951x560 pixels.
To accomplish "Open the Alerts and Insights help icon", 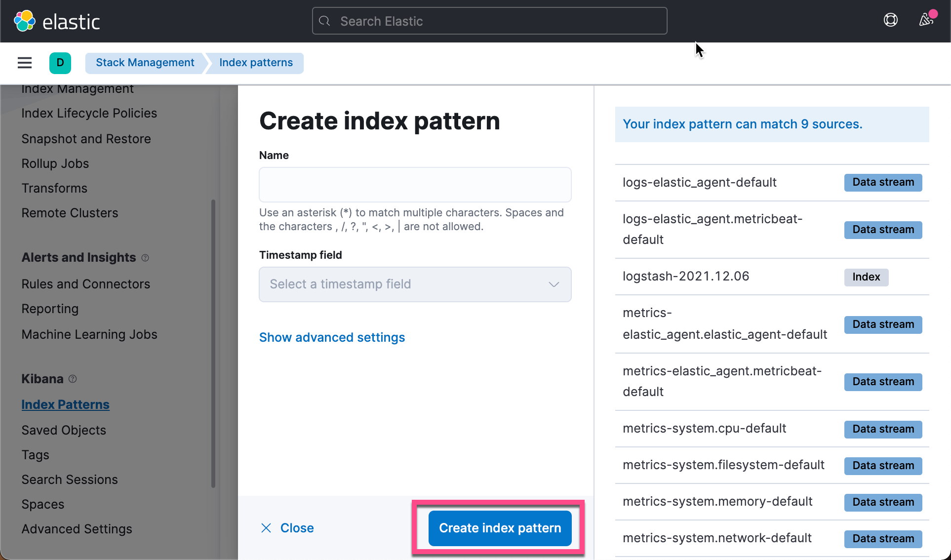I will (145, 258).
